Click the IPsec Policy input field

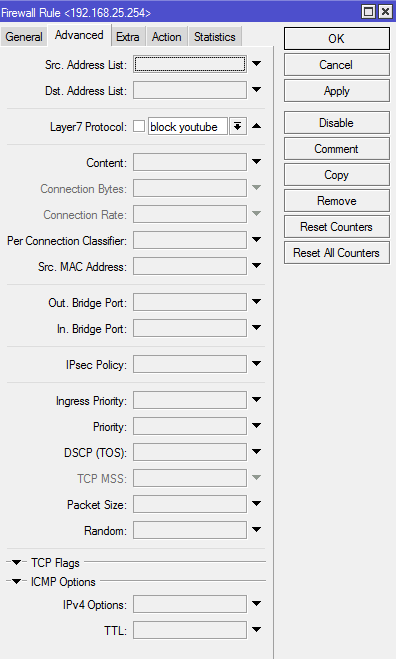[x=190, y=364]
